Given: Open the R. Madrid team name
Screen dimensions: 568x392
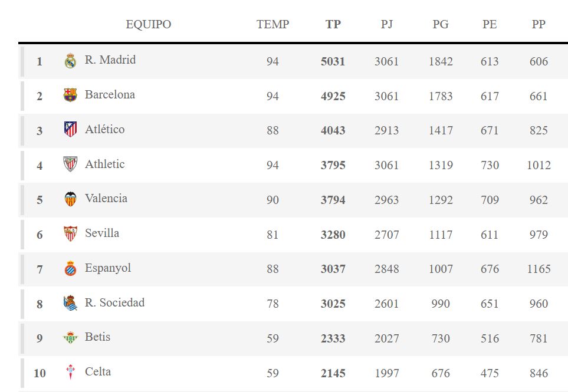Looking at the screenshot, I should click(x=110, y=60).
